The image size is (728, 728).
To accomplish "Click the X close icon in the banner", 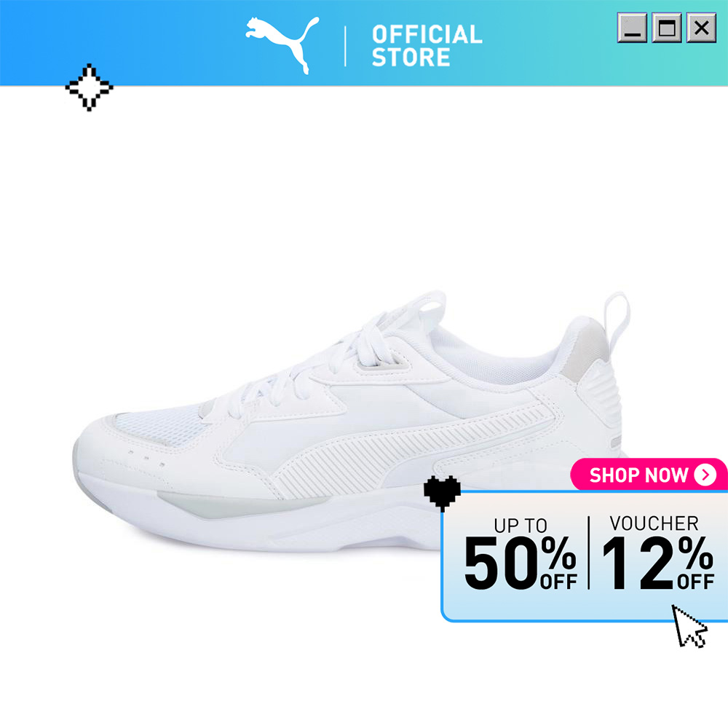I will click(701, 28).
